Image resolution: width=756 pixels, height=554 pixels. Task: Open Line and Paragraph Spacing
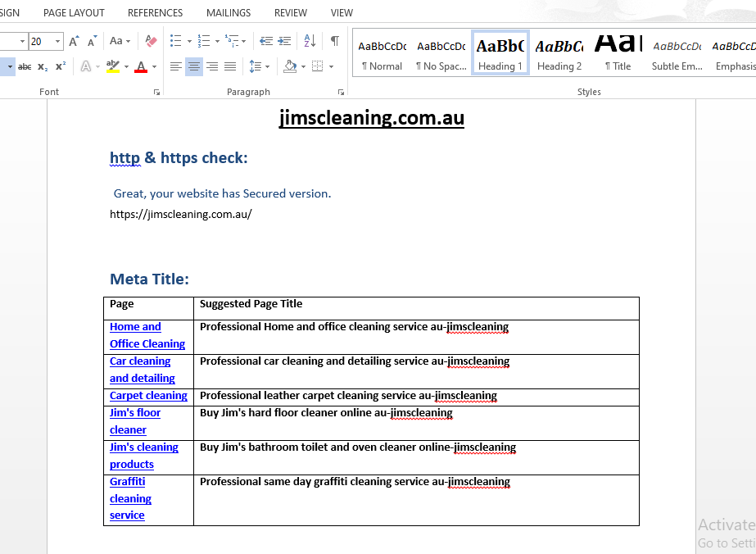point(256,66)
